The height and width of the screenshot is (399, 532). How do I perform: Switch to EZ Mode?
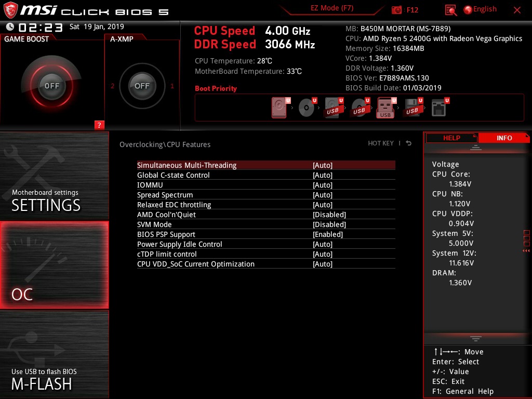(x=332, y=8)
